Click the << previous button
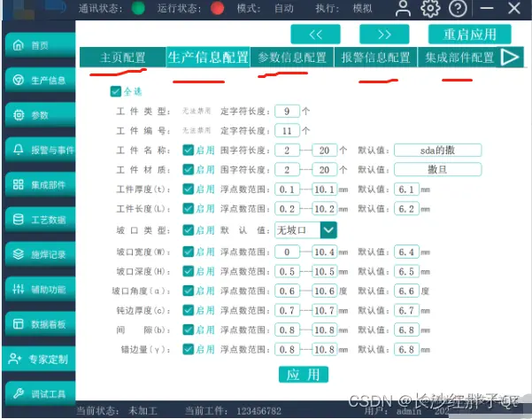The image size is (532, 419). [315, 35]
